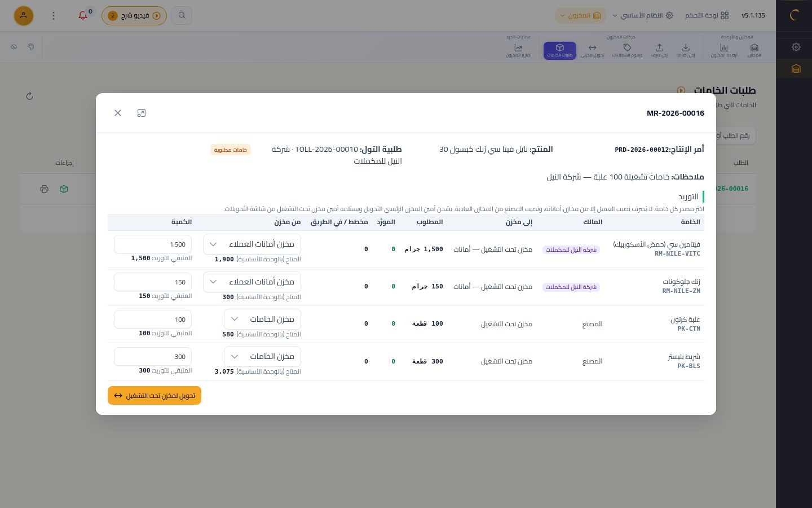Viewport: 812px width, 508px height.
Task: Click the PK-BLS material code
Action: (x=689, y=366)
